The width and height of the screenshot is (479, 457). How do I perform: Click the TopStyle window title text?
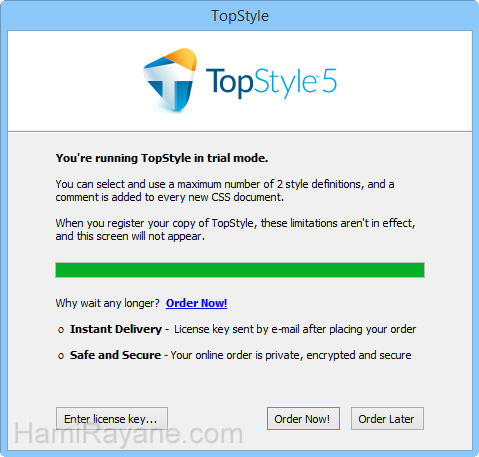[240, 16]
